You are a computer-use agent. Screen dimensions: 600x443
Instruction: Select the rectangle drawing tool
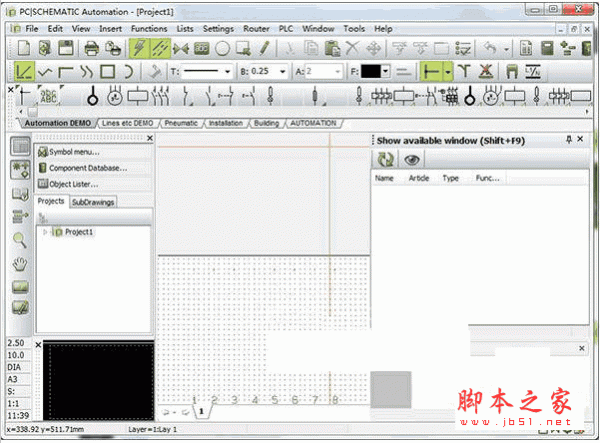click(x=108, y=72)
